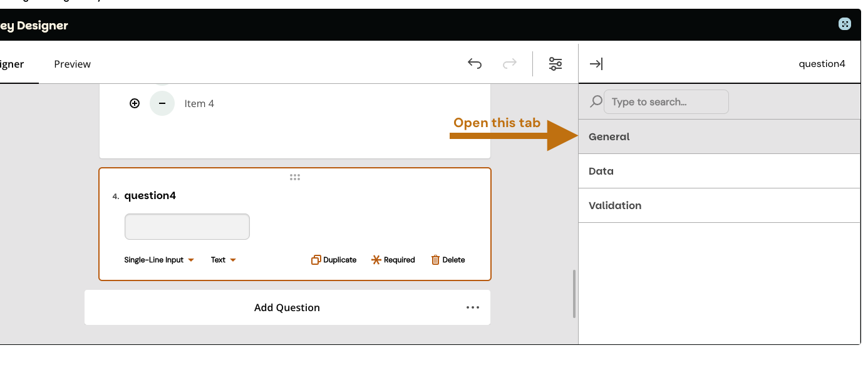868x380 pixels.
Task: Open the Single-Line Input type dropdown
Action: [159, 260]
